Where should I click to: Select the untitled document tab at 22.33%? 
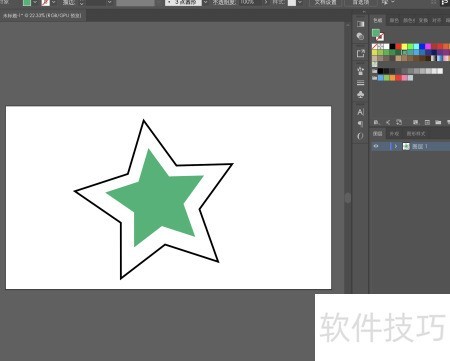click(x=42, y=16)
